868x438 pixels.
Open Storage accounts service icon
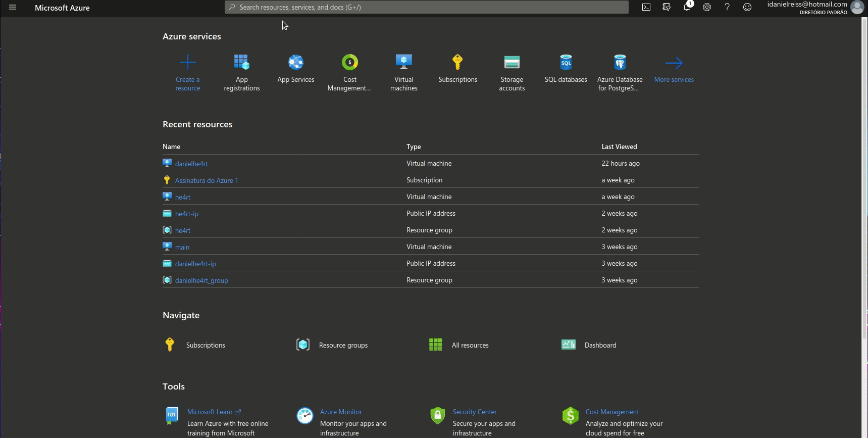[512, 62]
